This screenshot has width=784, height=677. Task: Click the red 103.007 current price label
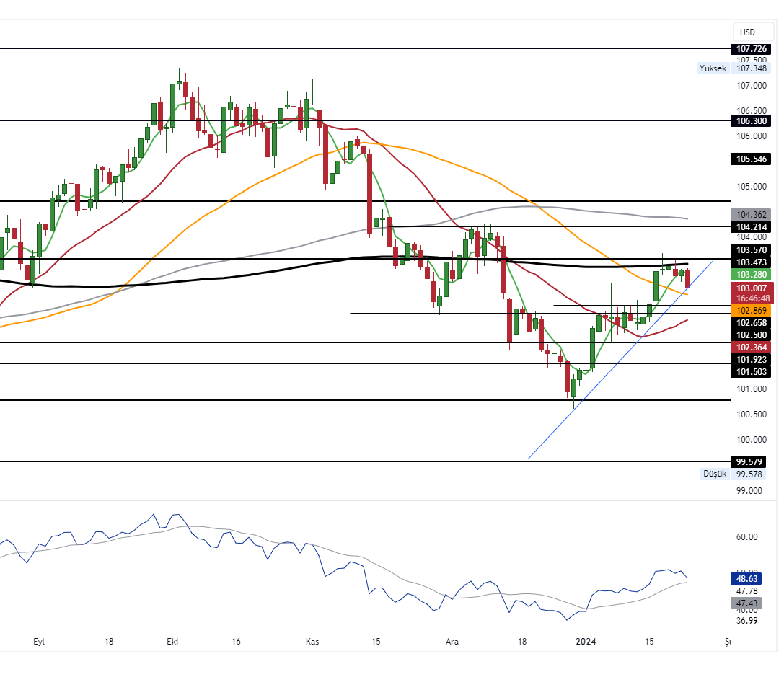[x=750, y=288]
